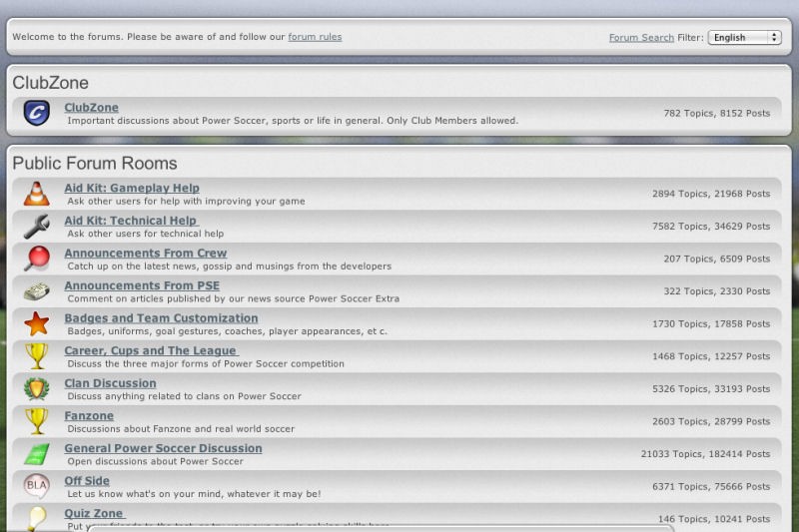Click 'Ask other users for help with improving' text
This screenshot has height=532, width=799.
coord(186,201)
